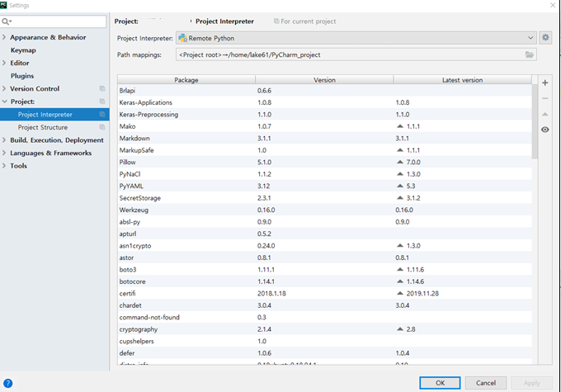Select Project Structure in sidebar
Viewport: 561px width, 392px height.
tap(43, 127)
